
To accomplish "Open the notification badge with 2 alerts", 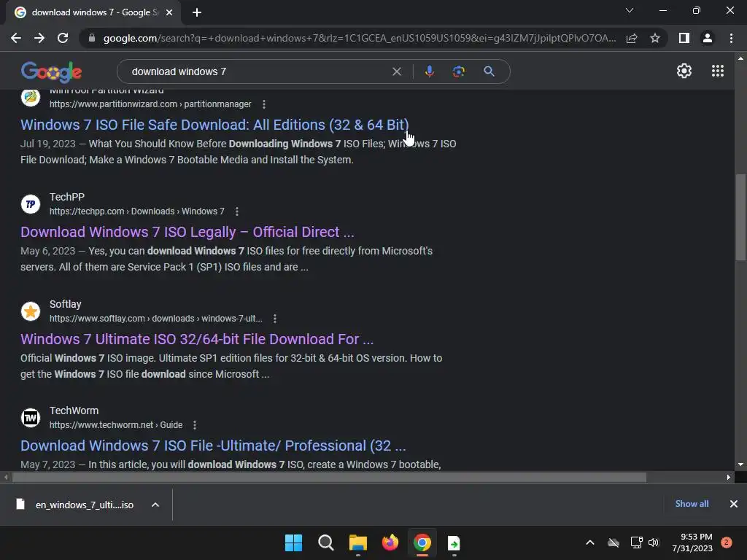I will [x=727, y=542].
